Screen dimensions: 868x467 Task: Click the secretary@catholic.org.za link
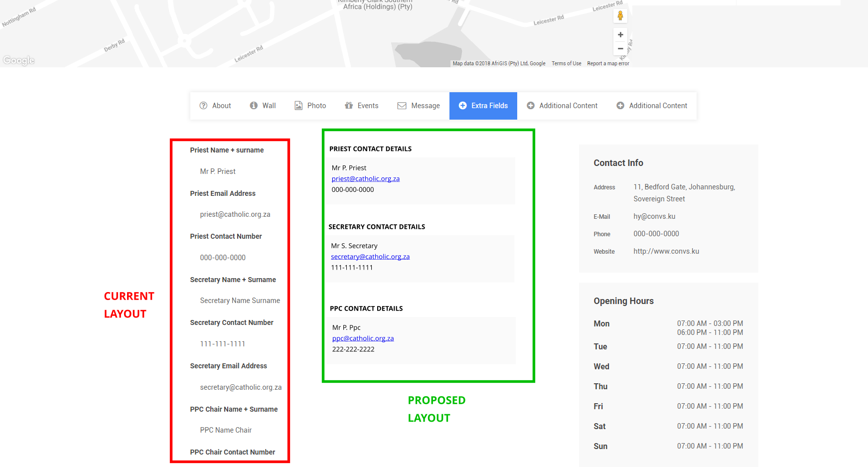(x=370, y=256)
